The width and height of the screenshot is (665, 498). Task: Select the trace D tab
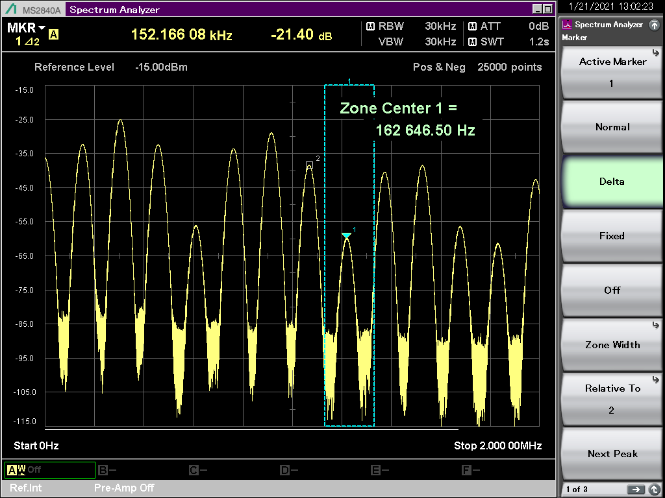pyautogui.click(x=289, y=470)
